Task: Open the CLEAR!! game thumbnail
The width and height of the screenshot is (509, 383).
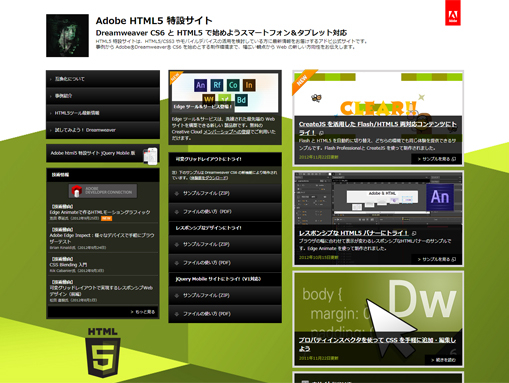Action: click(378, 94)
